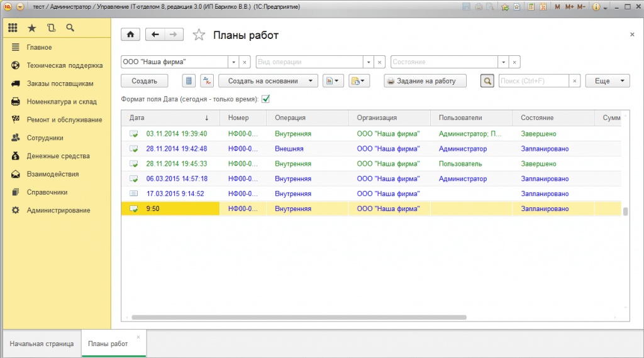Viewport: 644px width, 358px height.
Task: Show Дт/Кт postings of the document
Action: pos(207,81)
